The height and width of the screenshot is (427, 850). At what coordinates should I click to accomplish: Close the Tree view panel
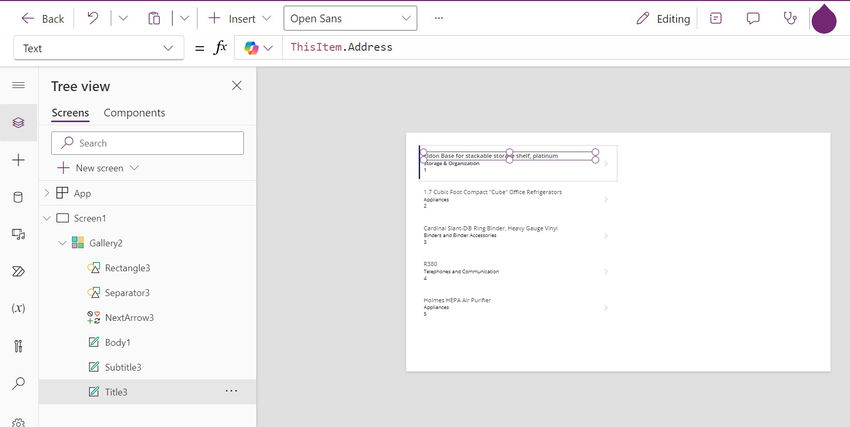coord(237,86)
